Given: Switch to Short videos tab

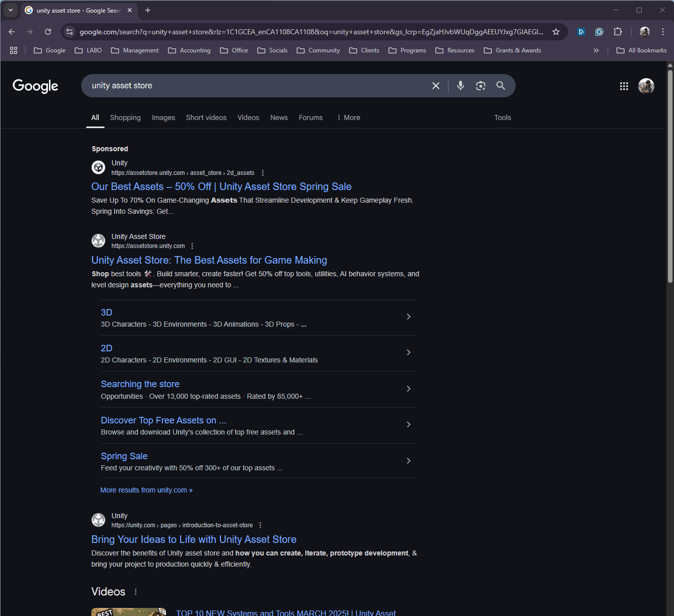Looking at the screenshot, I should click(206, 117).
